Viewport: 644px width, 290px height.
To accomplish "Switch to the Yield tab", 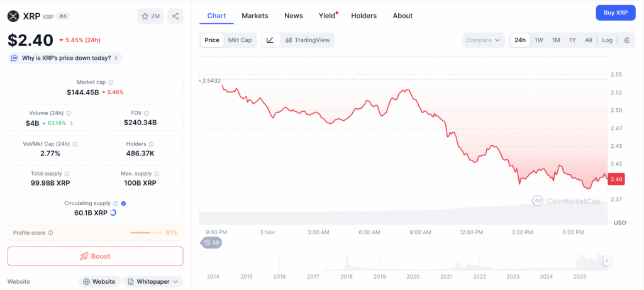I will [327, 16].
